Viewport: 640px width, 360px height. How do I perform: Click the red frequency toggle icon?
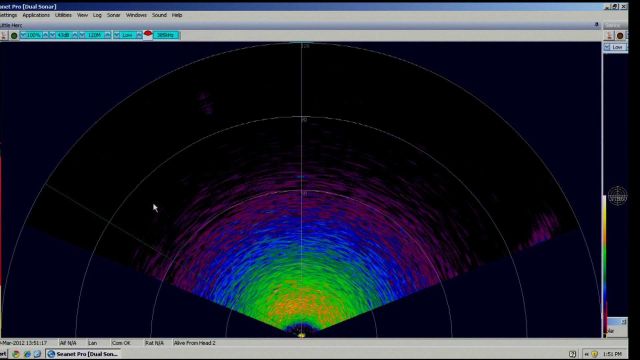tap(148, 33)
